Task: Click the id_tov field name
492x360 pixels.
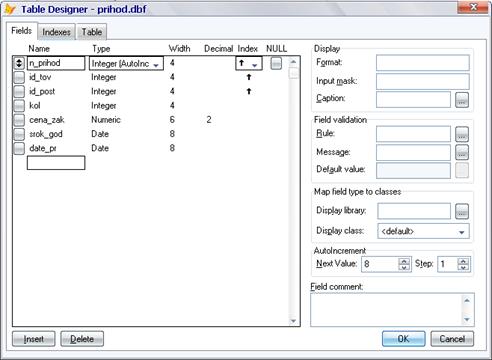Action: point(40,77)
